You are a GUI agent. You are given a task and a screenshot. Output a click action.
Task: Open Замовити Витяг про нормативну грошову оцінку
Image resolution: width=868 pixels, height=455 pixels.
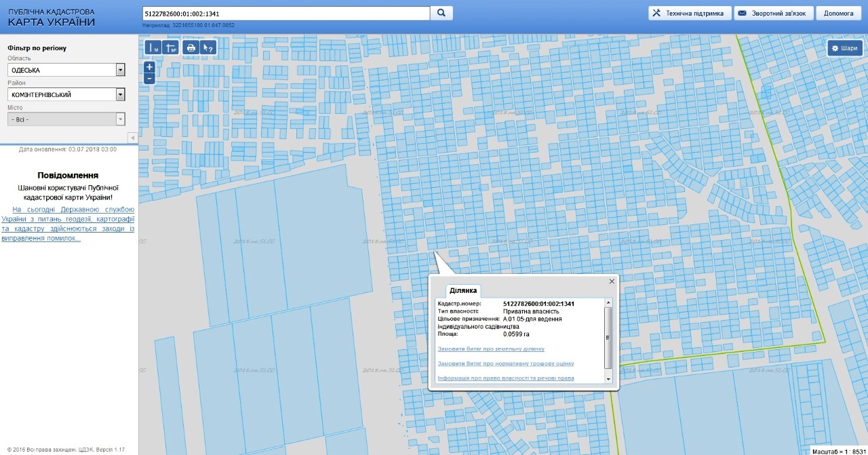[505, 363]
